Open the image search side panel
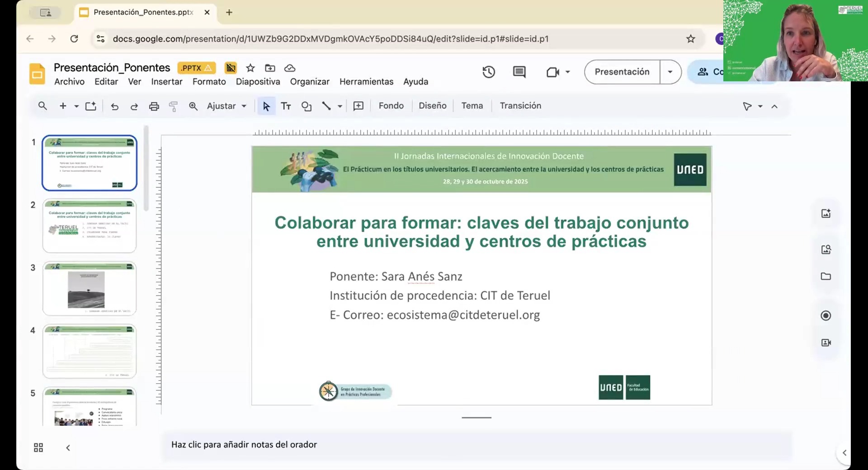Image resolution: width=868 pixels, height=470 pixels. point(826,249)
